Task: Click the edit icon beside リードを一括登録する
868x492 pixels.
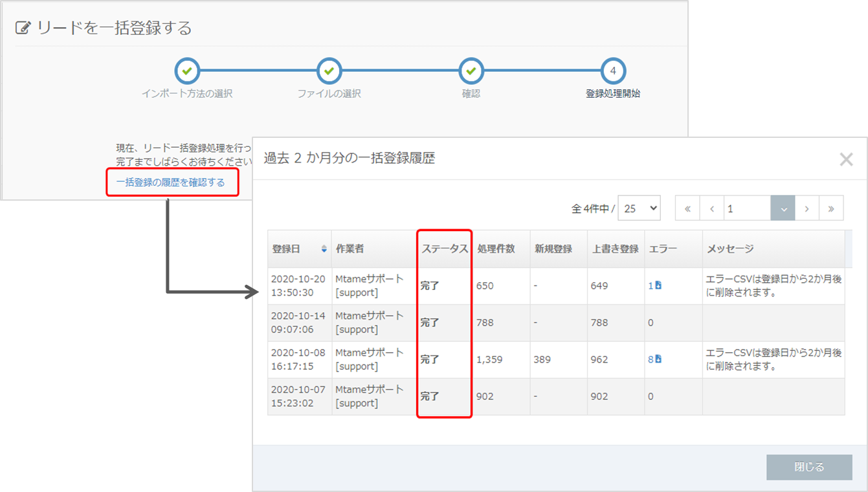Action: point(23,28)
